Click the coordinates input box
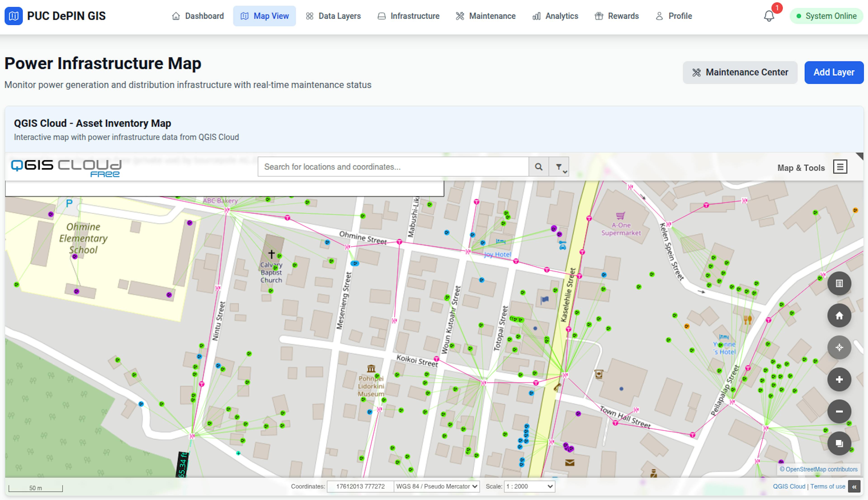The height and width of the screenshot is (500, 868). (360, 486)
